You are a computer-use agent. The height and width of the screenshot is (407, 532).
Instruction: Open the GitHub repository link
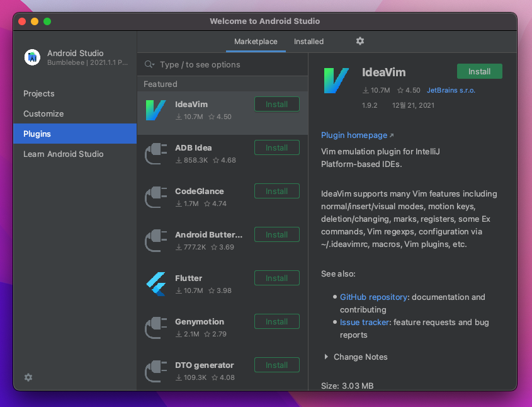(373, 297)
